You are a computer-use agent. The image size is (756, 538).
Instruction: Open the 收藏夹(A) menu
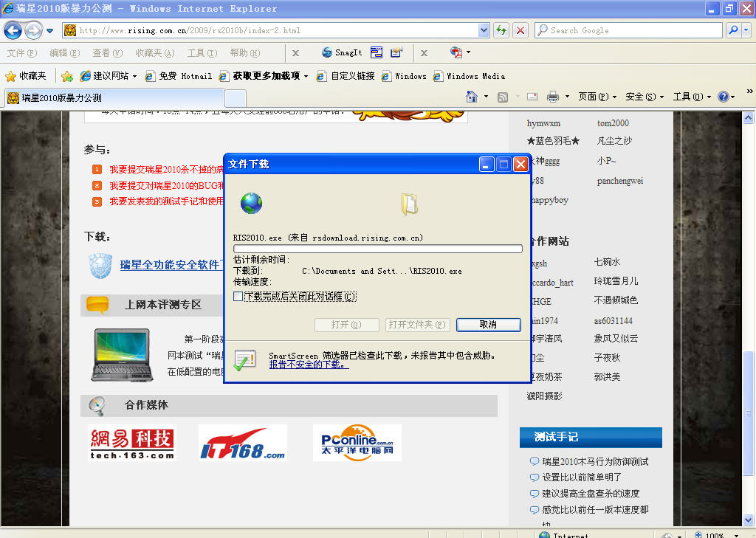point(155,53)
